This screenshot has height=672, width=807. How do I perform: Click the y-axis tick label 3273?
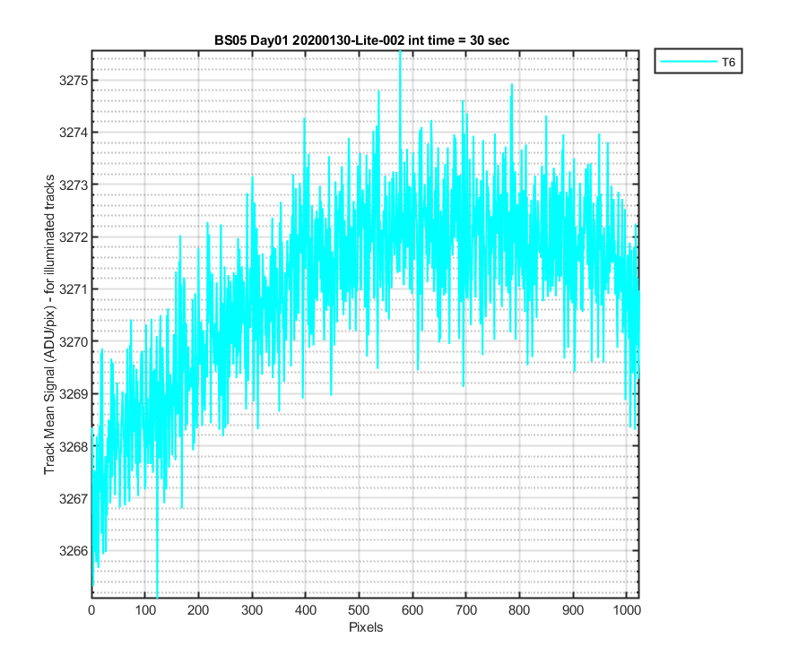coord(74,185)
